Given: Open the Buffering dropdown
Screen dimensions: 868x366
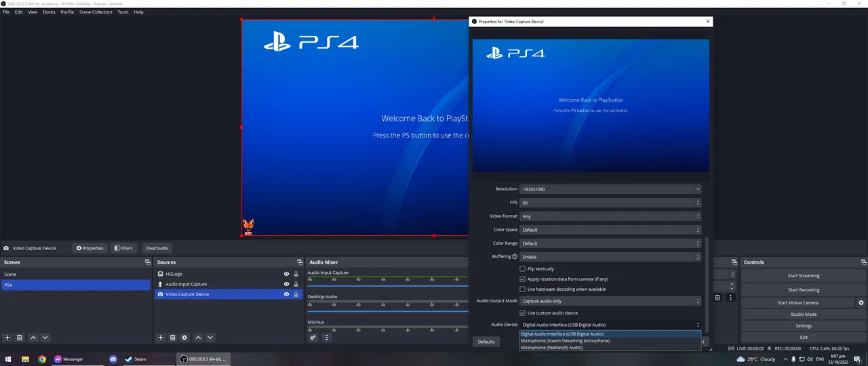Looking at the screenshot, I should [610, 257].
